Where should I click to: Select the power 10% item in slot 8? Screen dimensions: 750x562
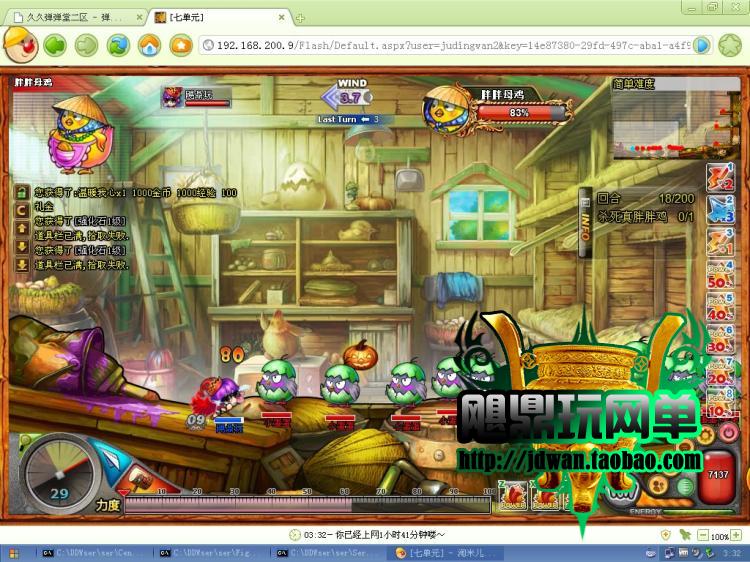[x=720, y=403]
